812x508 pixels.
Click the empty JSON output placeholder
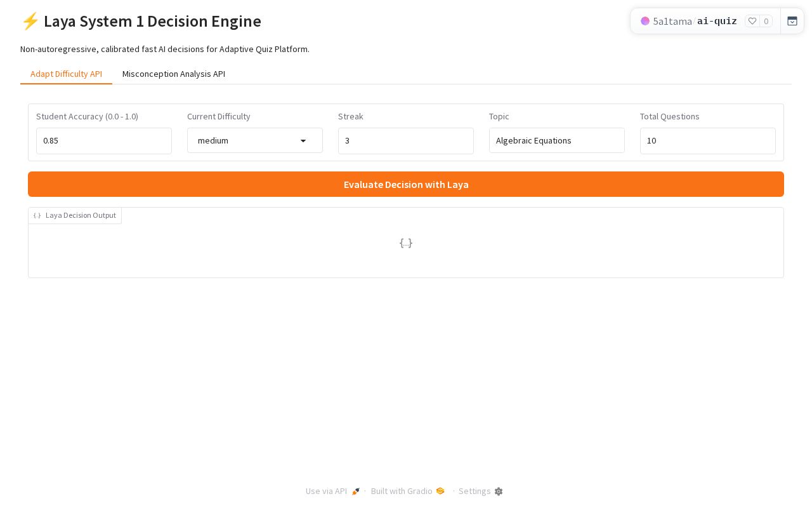[x=406, y=243]
